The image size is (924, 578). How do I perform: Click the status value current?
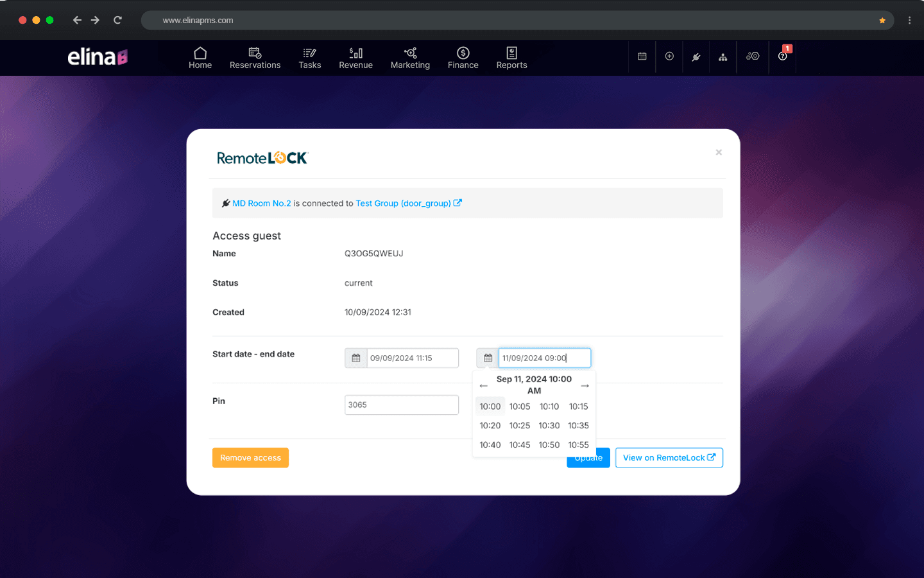359,283
